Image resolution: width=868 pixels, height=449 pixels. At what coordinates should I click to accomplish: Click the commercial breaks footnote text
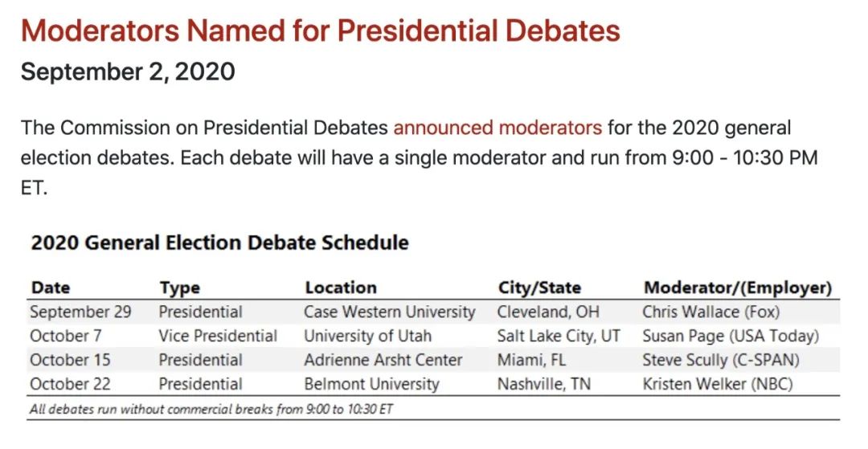click(211, 409)
